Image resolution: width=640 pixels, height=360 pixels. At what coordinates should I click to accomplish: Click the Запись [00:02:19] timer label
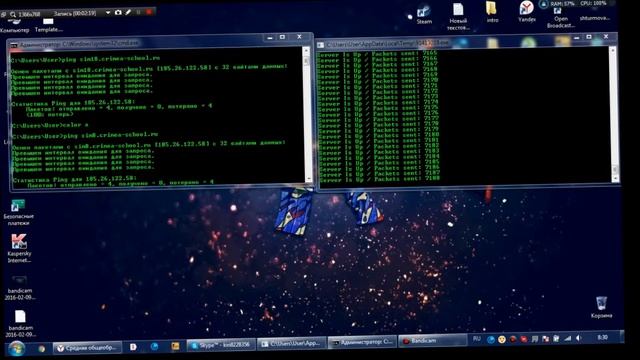pos(75,13)
